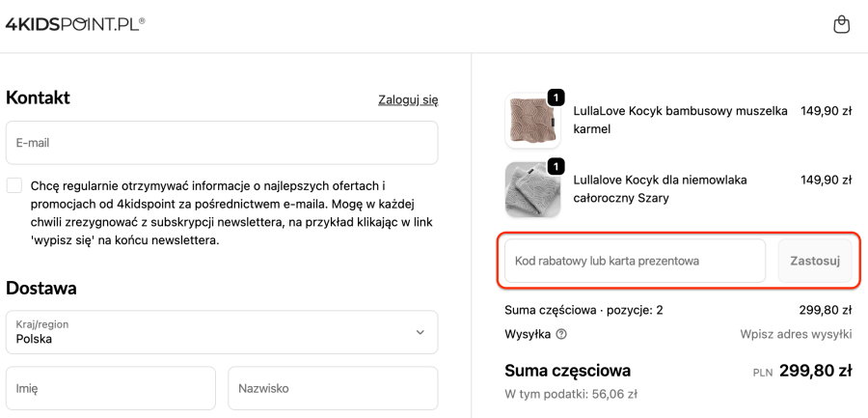The width and height of the screenshot is (868, 418).
Task: Click the grey Szary blanket thumbnail
Action: point(531,190)
